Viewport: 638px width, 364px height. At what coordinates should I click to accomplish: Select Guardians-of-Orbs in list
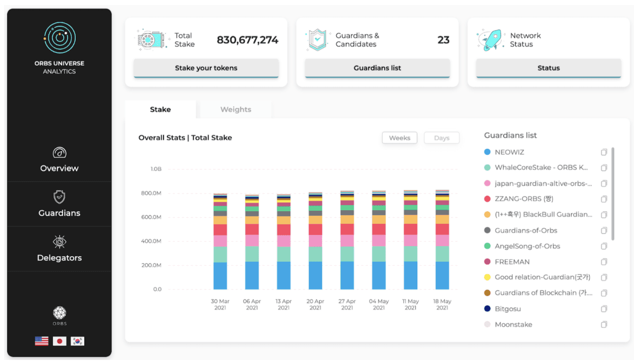coord(526,230)
